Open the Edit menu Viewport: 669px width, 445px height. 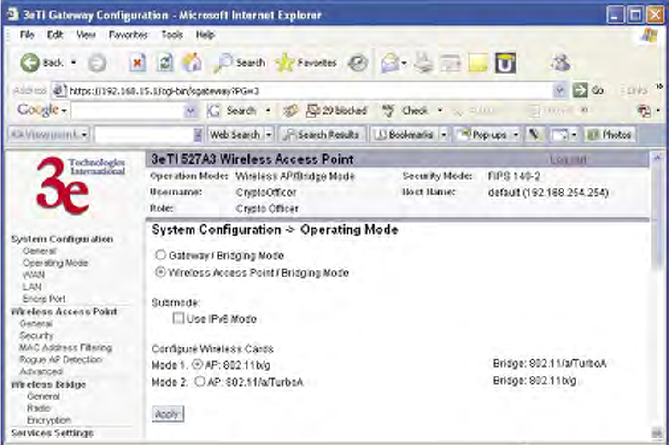tap(55, 35)
